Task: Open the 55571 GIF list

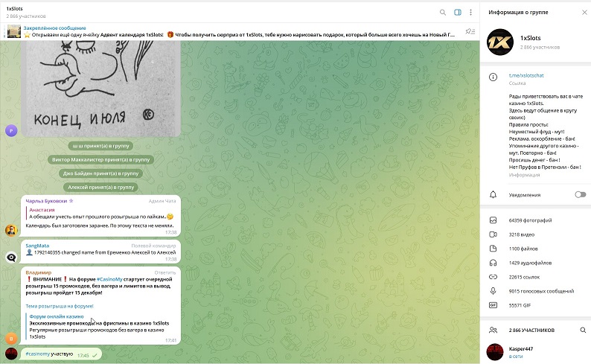Action: (520, 305)
